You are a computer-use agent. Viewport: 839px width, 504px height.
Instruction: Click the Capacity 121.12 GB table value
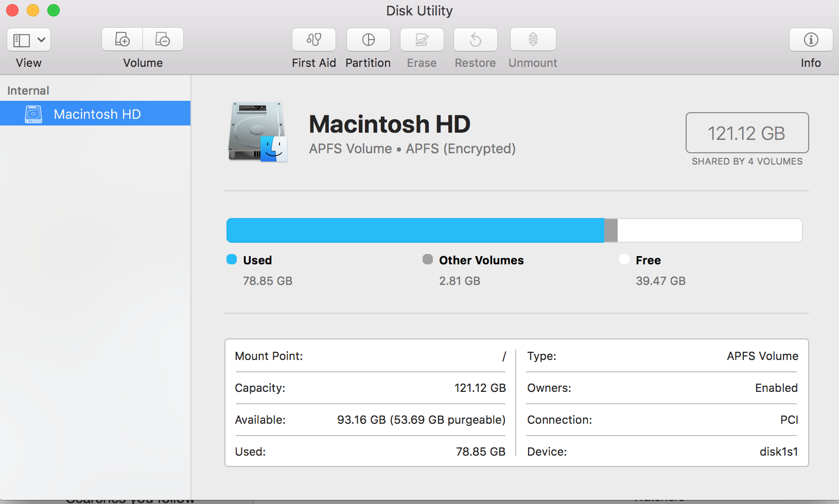[480, 388]
